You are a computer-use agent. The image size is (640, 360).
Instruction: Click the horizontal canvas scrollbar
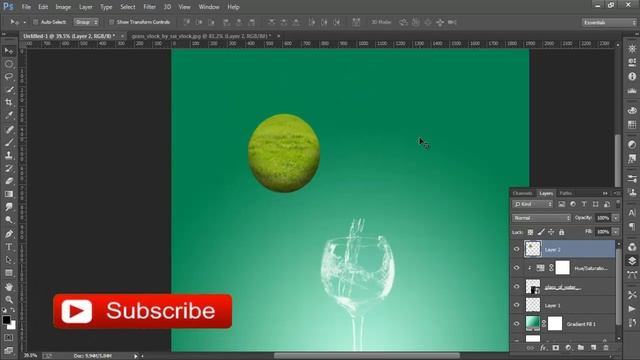(x=367, y=356)
